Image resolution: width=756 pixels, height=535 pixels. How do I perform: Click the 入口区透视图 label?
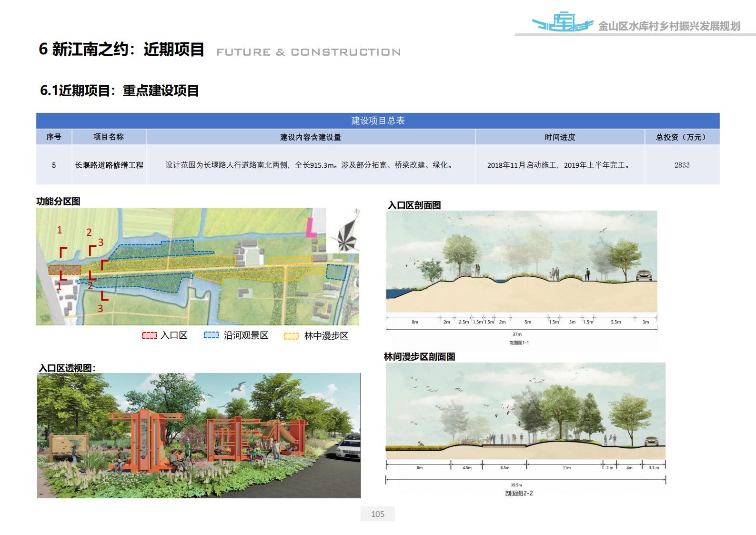[67, 368]
